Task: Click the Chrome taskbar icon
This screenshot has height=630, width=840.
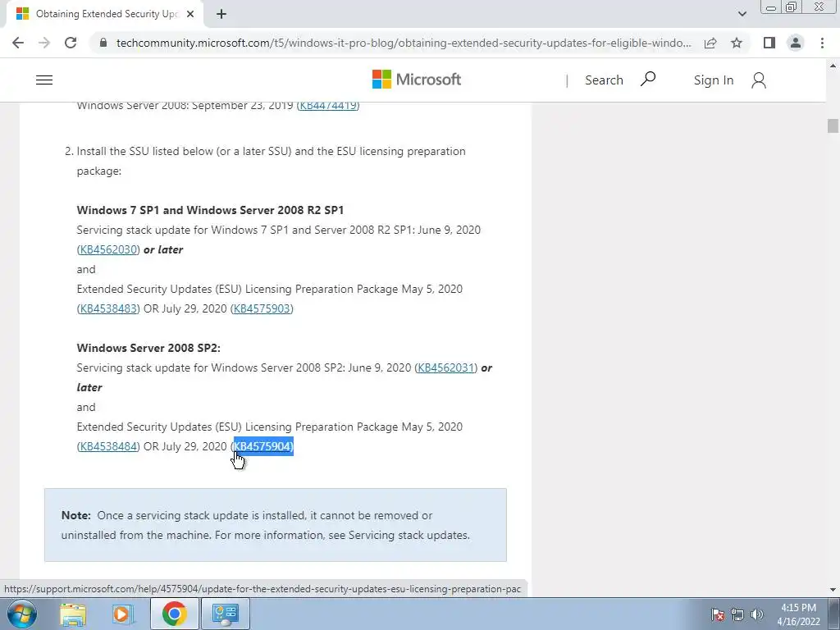Action: click(x=174, y=614)
